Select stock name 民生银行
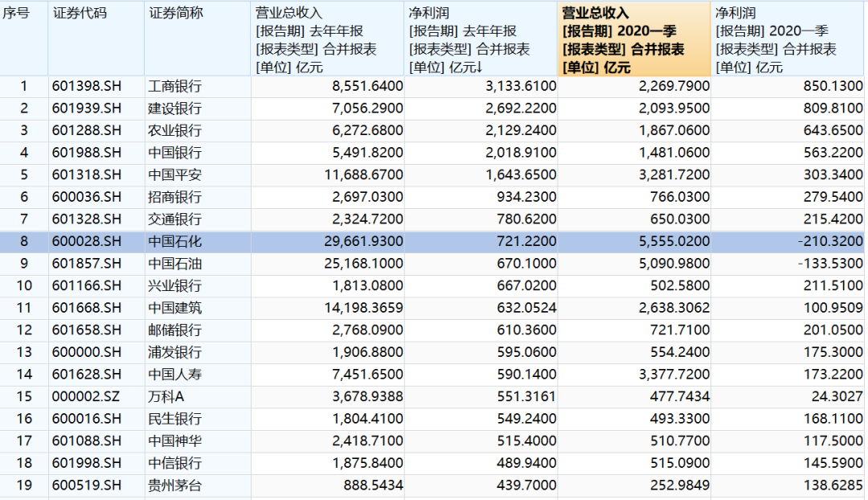The height and width of the screenshot is (500, 868). coord(175,419)
